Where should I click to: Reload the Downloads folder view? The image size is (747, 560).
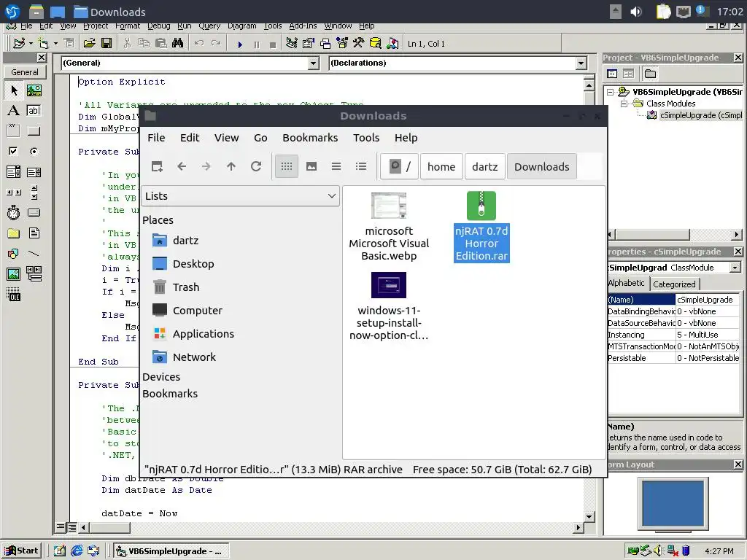[256, 166]
